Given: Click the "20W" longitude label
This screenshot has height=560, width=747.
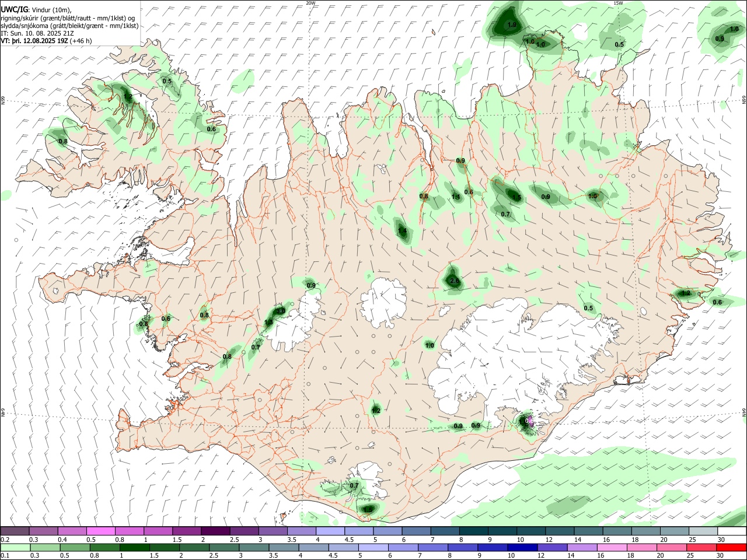Looking at the screenshot, I should click(310, 3).
